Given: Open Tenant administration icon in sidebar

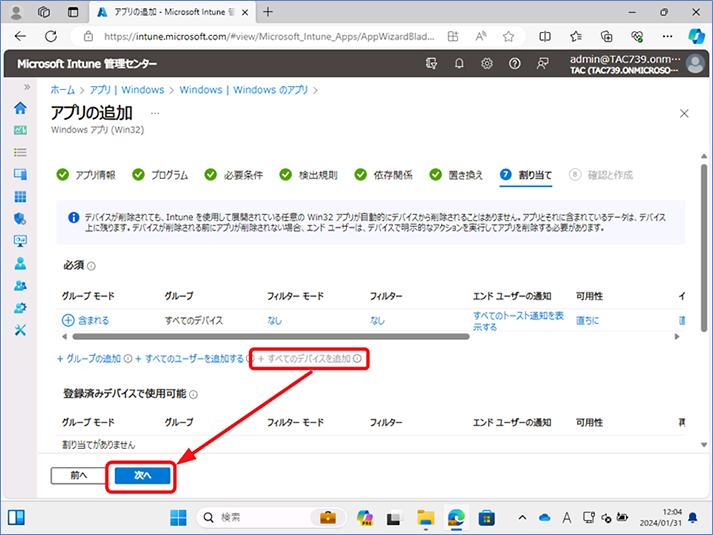Looking at the screenshot, I should tap(20, 308).
